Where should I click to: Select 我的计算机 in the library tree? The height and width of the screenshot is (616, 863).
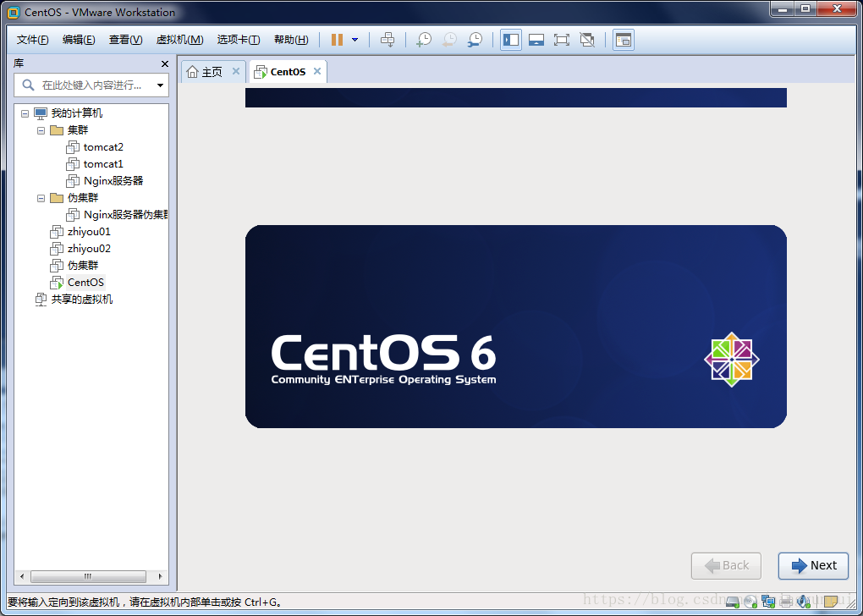pos(76,113)
